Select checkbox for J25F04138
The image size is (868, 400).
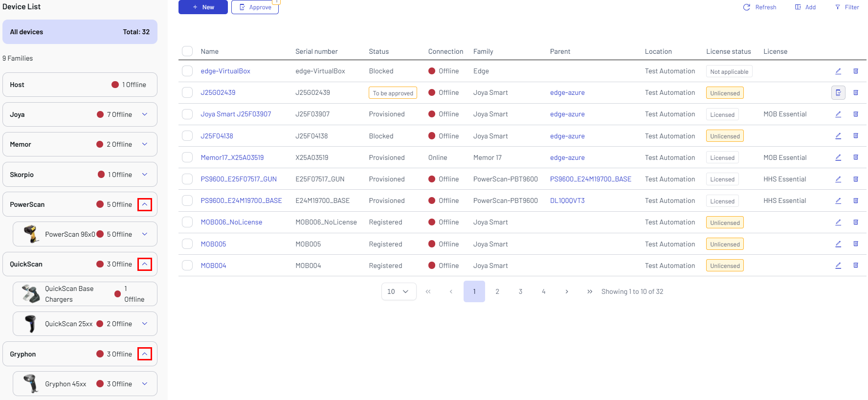point(187,135)
